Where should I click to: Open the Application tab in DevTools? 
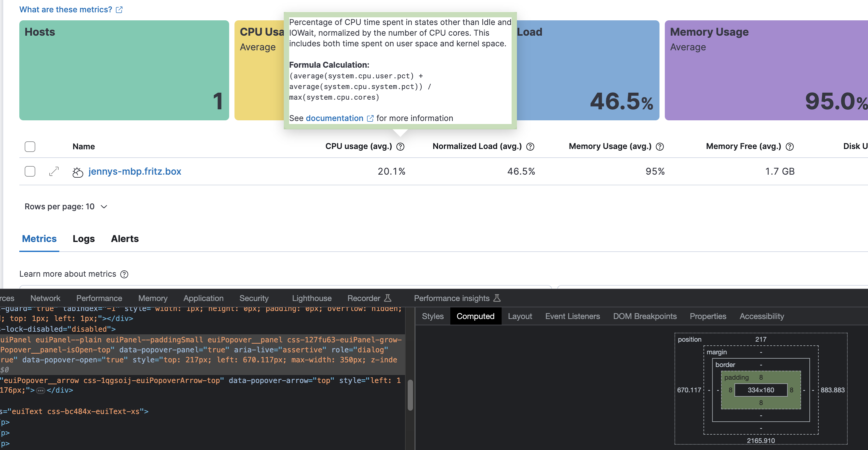point(203,298)
